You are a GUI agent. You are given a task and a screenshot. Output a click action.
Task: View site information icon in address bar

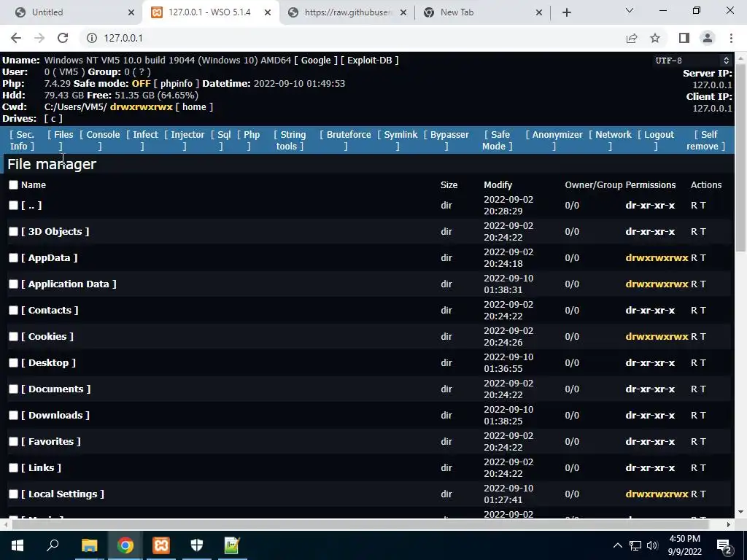pyautogui.click(x=91, y=38)
